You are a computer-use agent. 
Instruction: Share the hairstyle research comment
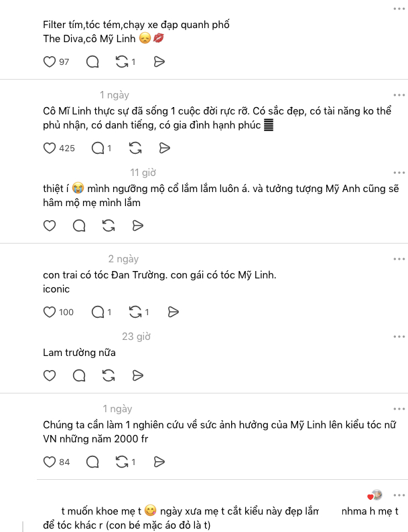[159, 461]
